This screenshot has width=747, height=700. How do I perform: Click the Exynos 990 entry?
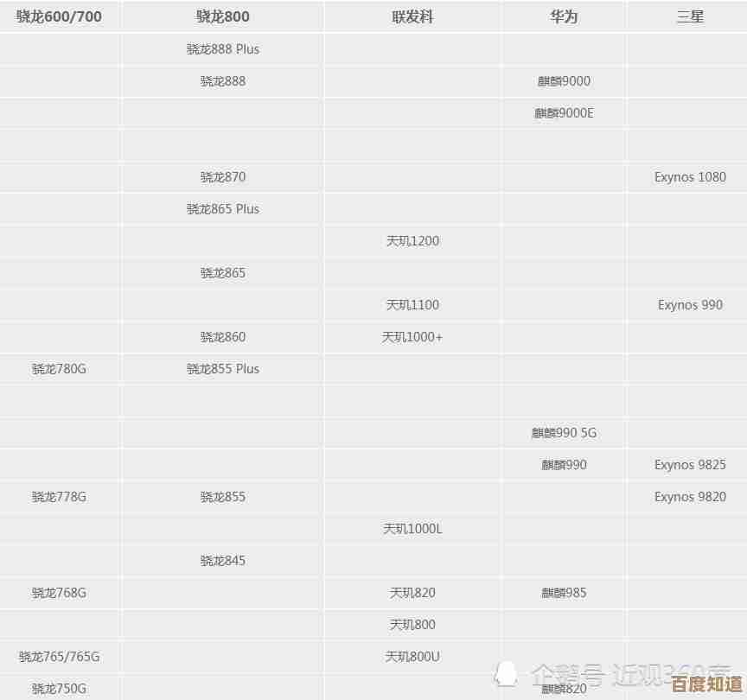tap(689, 305)
